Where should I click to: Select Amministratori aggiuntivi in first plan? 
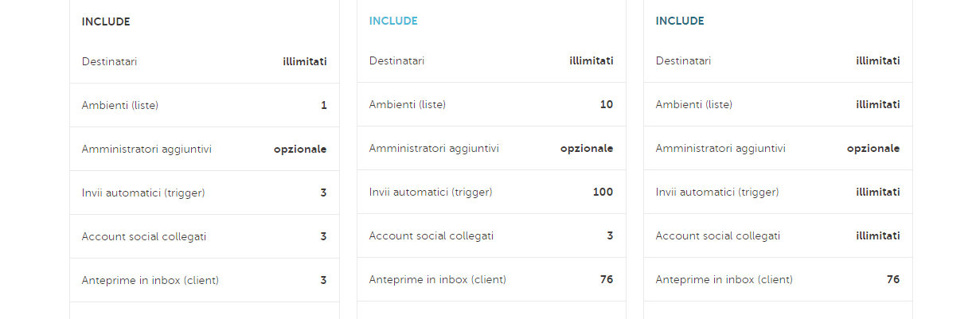(205, 149)
